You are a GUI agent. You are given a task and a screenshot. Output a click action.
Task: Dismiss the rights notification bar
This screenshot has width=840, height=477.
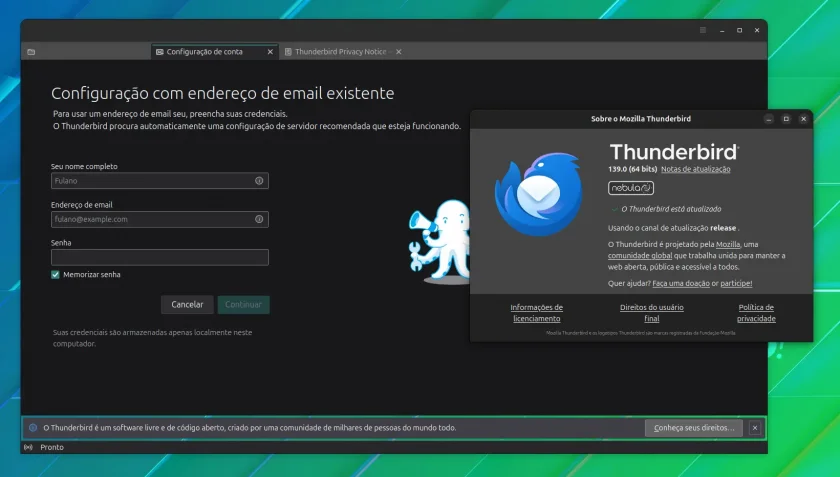[x=755, y=428]
